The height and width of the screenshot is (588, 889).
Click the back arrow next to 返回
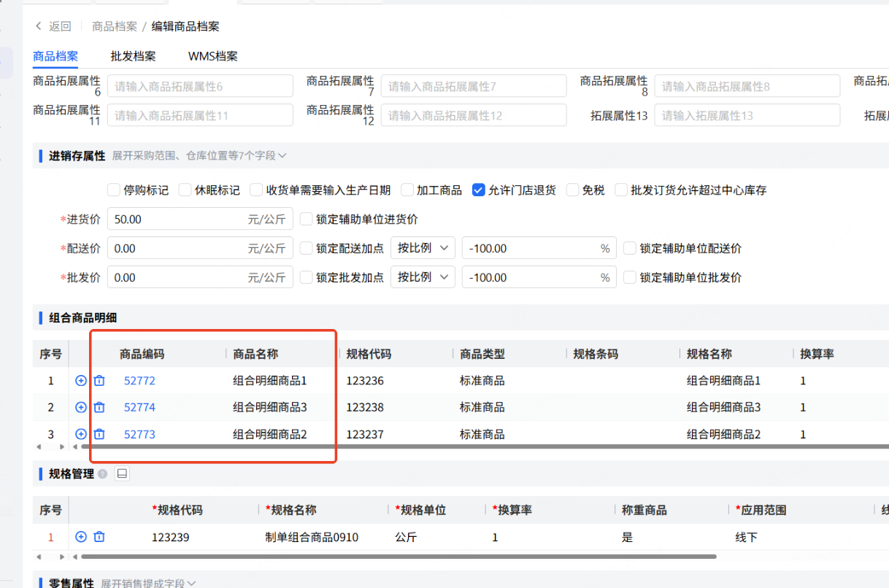38,26
